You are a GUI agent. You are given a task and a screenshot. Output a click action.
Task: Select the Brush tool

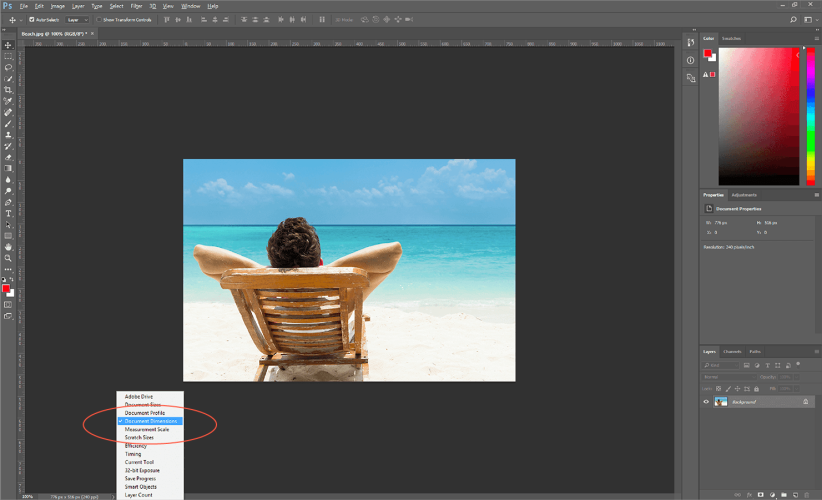pyautogui.click(x=8, y=124)
